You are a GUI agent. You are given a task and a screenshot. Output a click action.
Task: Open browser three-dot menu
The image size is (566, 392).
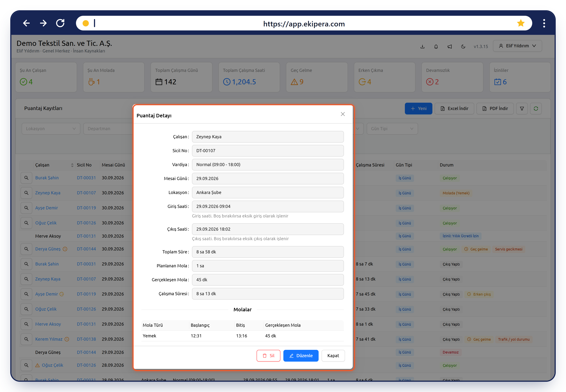coord(544,23)
